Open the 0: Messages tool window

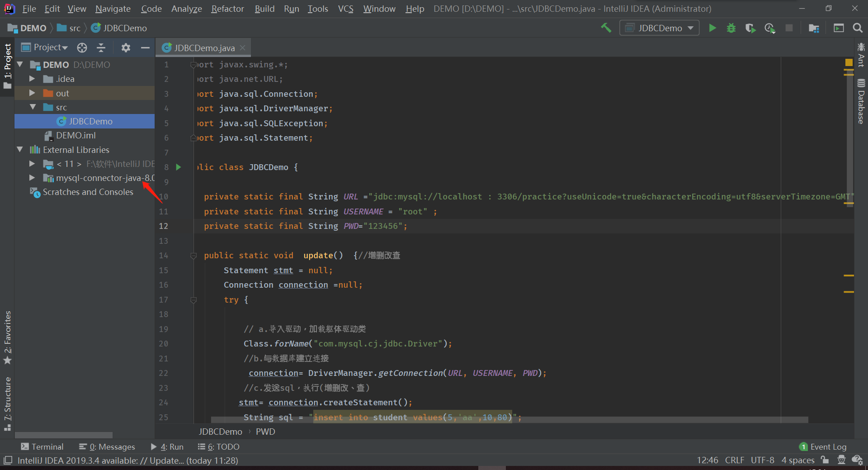(x=107, y=447)
